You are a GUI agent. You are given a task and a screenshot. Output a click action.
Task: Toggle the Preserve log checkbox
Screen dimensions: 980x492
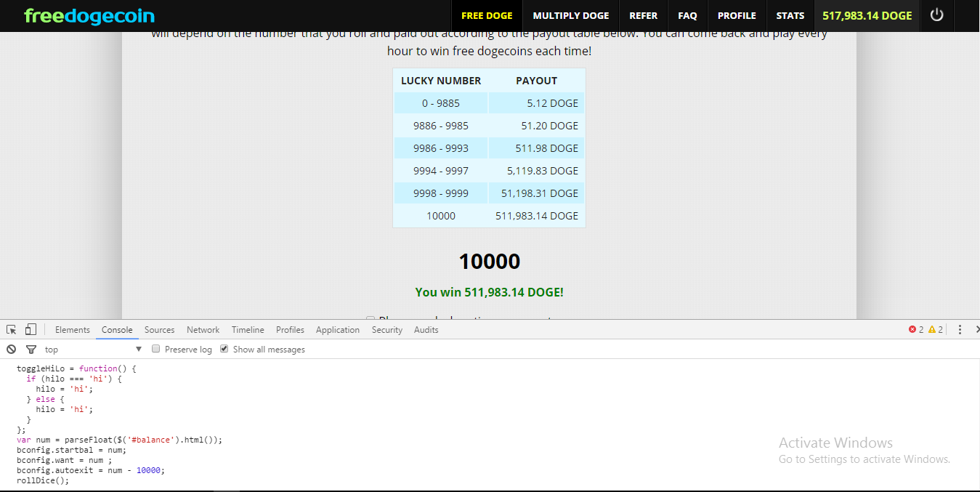(x=155, y=349)
